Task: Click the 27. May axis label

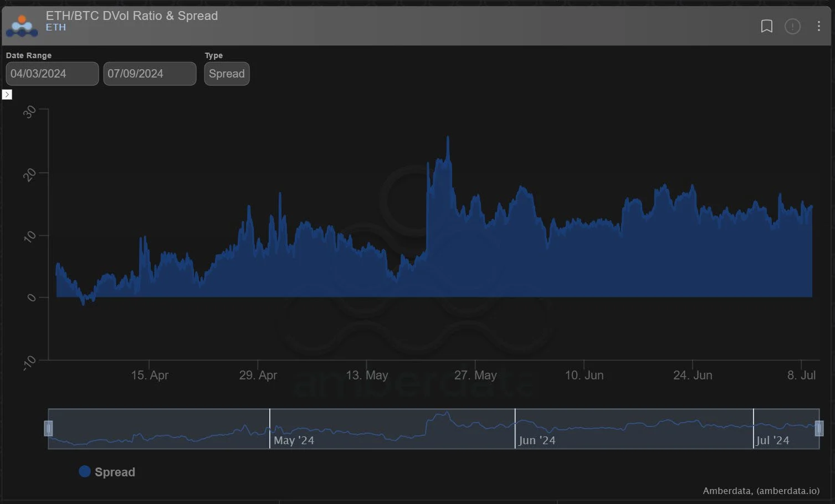Action: 475,375
